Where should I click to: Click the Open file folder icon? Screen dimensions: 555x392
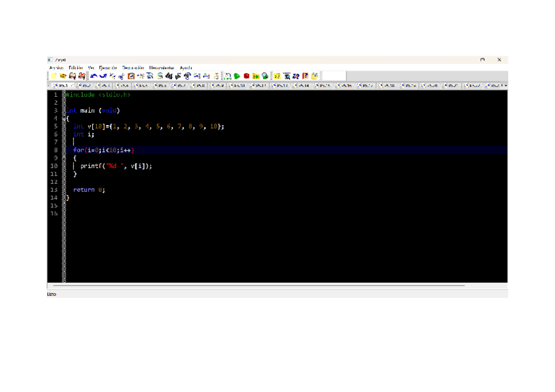pos(63,76)
